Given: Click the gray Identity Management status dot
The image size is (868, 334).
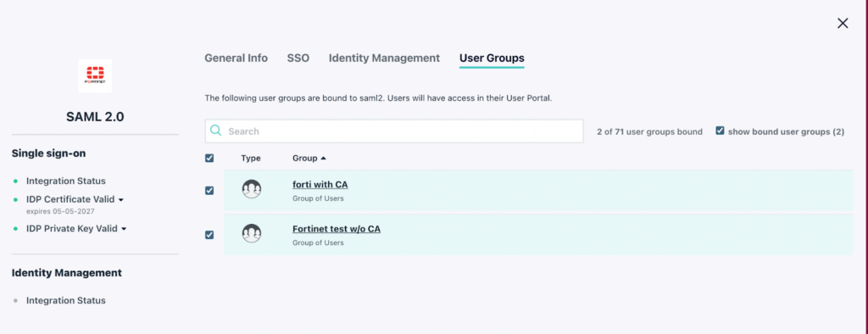Looking at the screenshot, I should coord(15,301).
